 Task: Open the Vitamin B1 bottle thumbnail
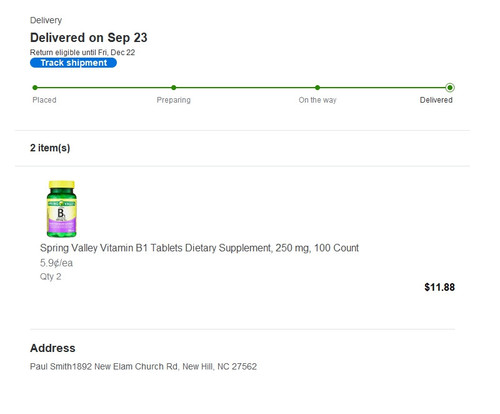(x=61, y=209)
